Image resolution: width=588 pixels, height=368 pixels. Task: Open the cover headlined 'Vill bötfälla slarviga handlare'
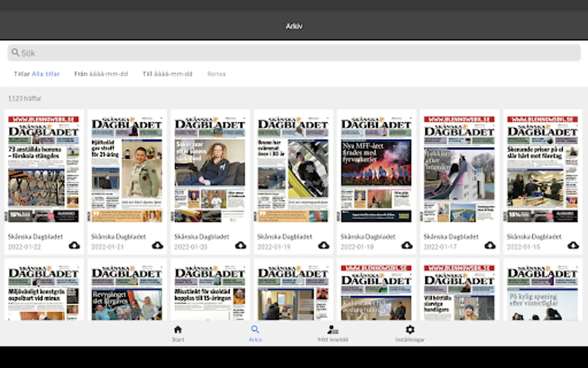pos(459,292)
